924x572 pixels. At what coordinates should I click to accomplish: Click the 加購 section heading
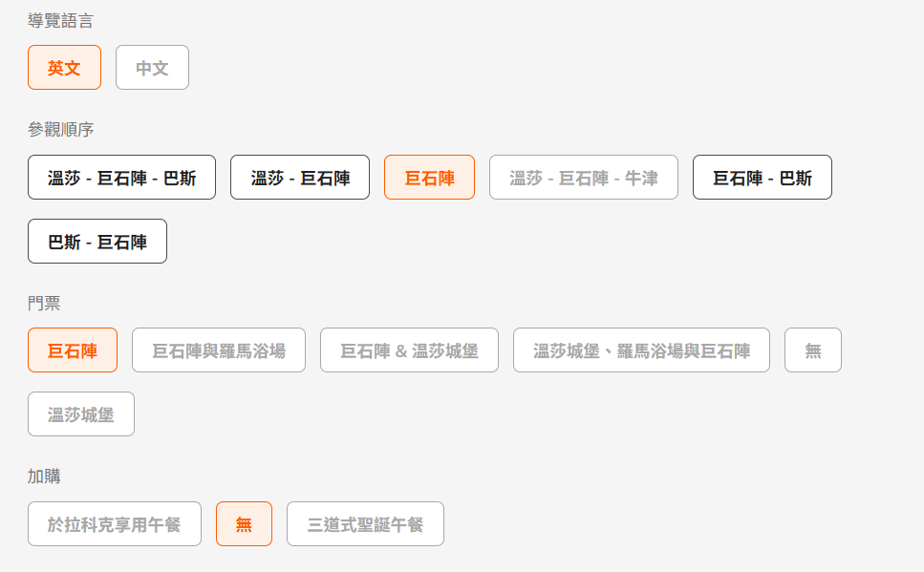(44, 476)
